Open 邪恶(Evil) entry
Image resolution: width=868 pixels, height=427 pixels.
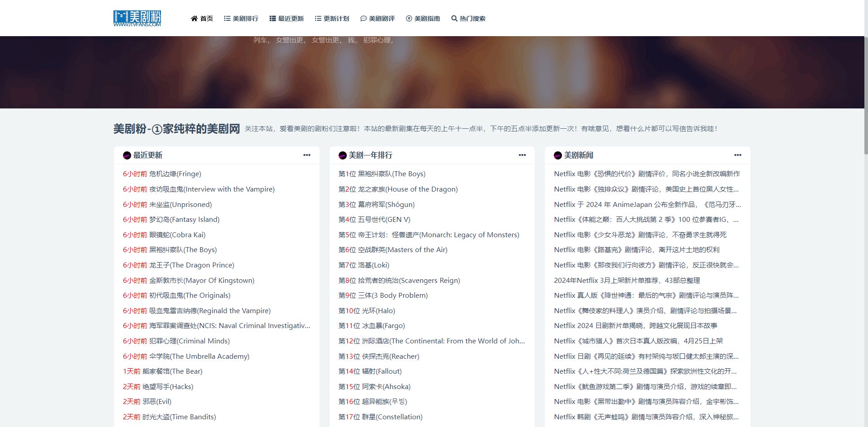[157, 402]
